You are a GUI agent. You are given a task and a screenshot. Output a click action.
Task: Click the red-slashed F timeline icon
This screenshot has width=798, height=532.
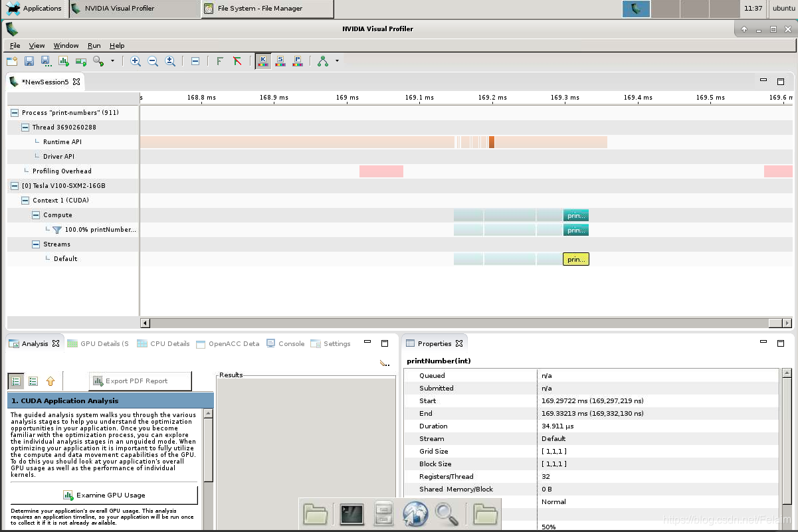click(x=237, y=61)
